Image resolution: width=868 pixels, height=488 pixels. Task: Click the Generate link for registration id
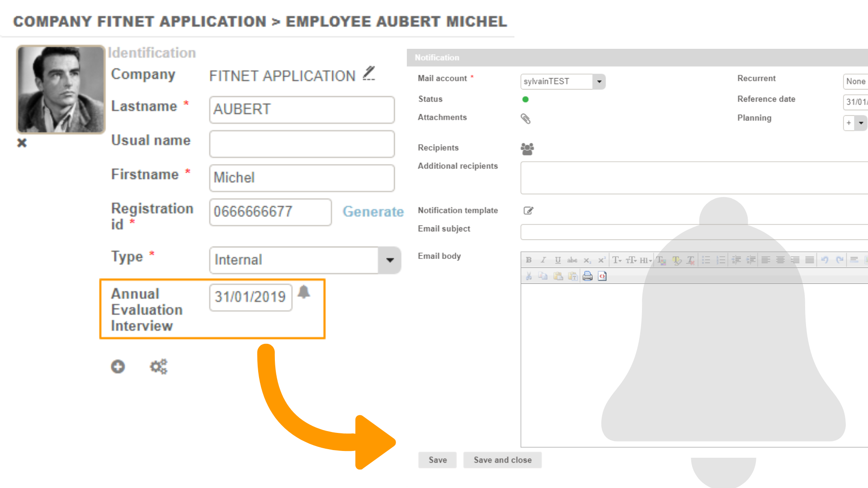click(373, 211)
